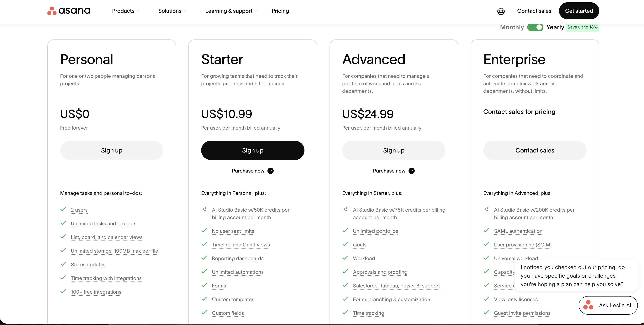644x325 pixels.
Task: Click the Enterprise AI Studio sparkle icon
Action: tap(486, 209)
